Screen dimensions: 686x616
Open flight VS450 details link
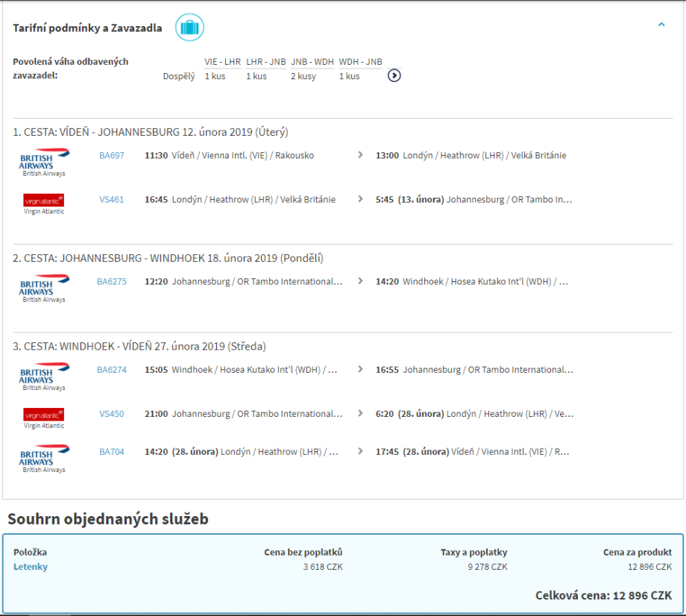pos(112,414)
